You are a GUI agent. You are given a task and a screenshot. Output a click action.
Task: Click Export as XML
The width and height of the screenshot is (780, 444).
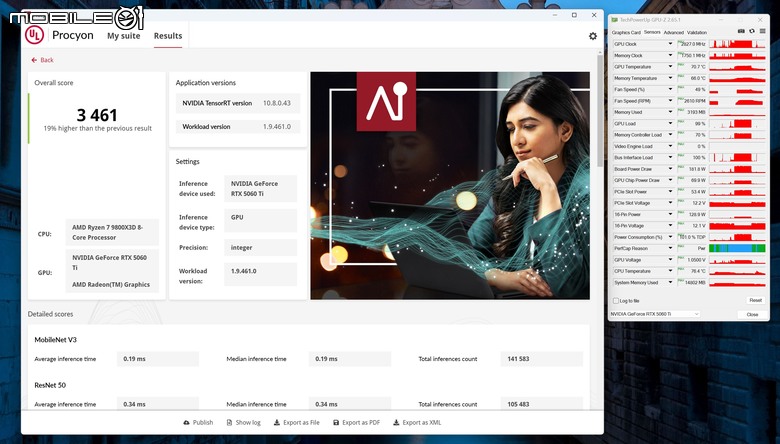coord(417,422)
